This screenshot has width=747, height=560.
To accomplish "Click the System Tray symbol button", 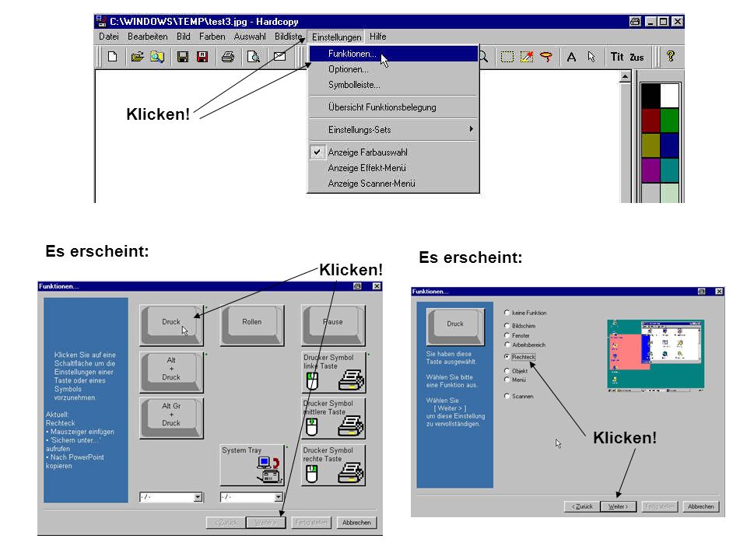I will (x=252, y=465).
